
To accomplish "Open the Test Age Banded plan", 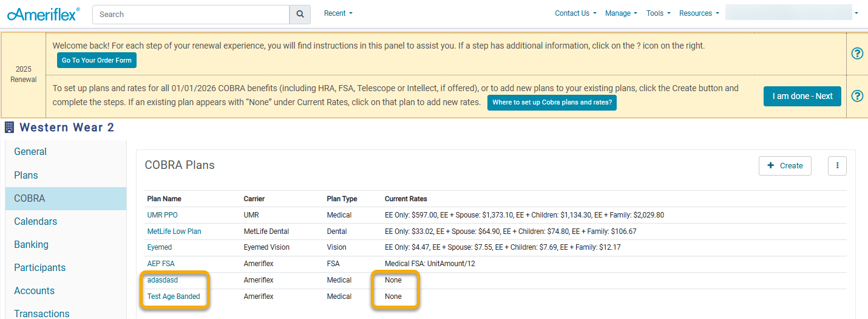I will tap(174, 297).
